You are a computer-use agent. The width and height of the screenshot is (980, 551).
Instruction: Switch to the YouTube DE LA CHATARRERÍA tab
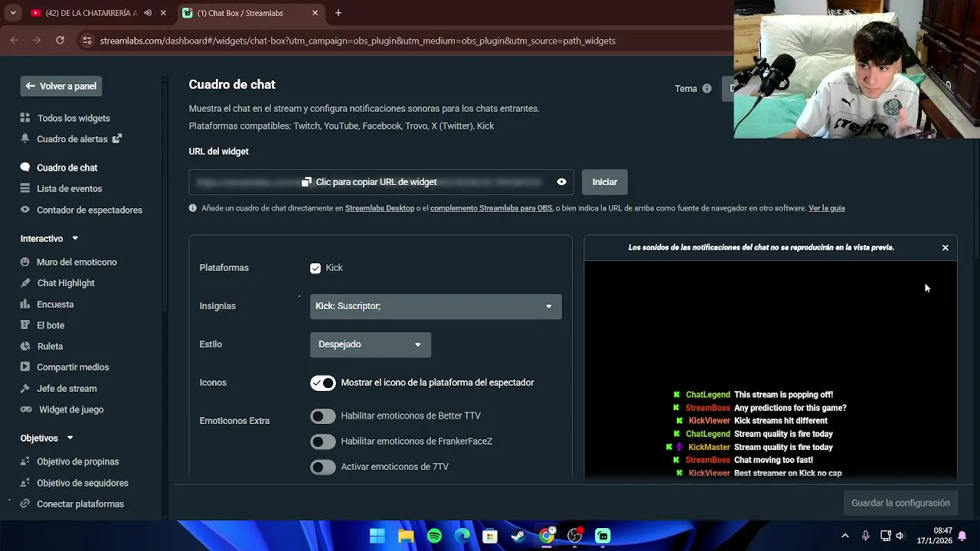90,13
